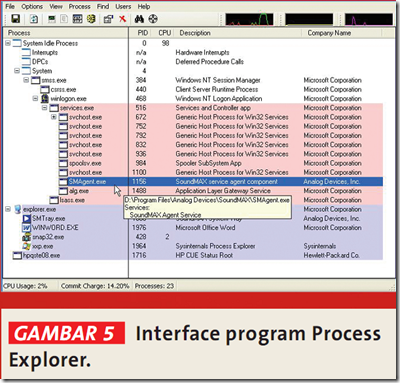Open the Process menu
400x383 pixels.
[x=79, y=6]
